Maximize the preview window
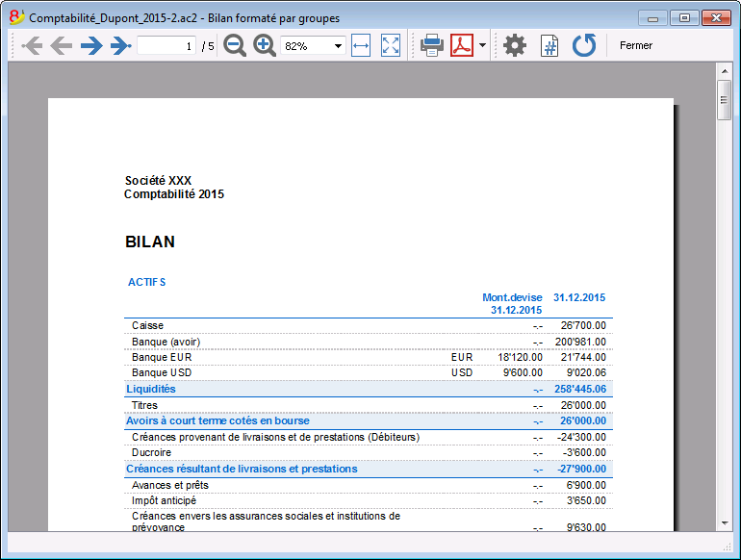 click(x=684, y=18)
